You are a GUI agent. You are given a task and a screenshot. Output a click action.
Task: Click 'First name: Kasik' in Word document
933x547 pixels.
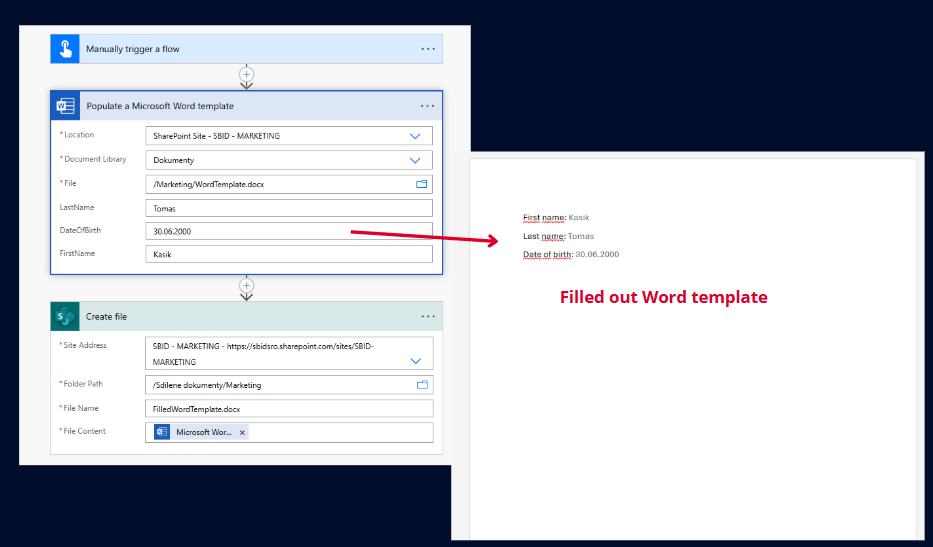pyautogui.click(x=556, y=218)
